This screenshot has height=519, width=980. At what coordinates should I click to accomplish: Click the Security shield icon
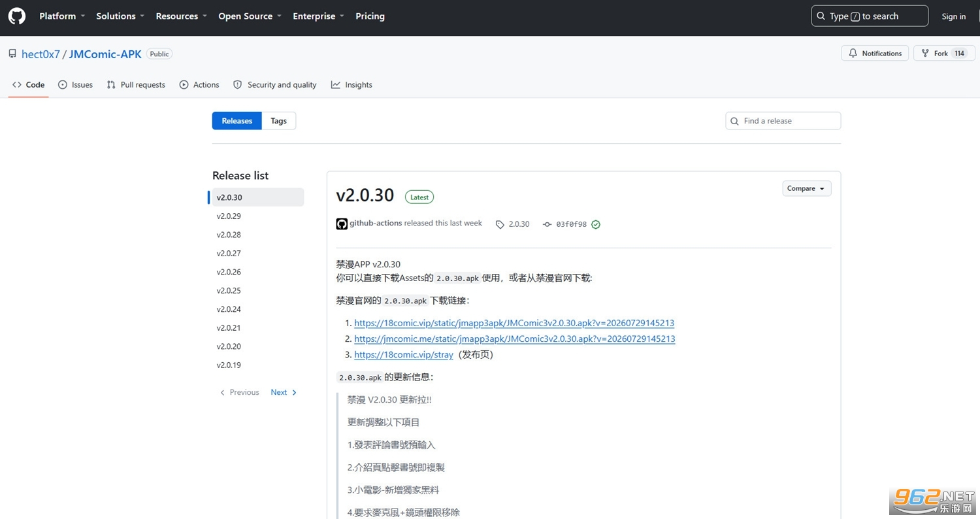pos(238,85)
